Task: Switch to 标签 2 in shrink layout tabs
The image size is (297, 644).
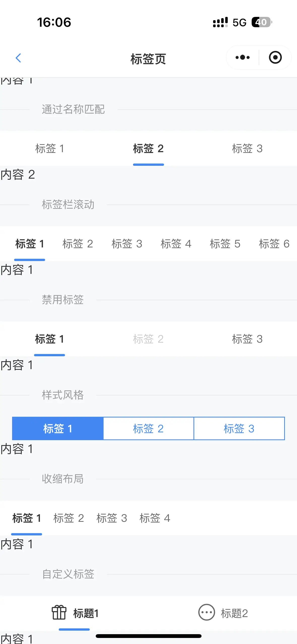Action: pyautogui.click(x=69, y=518)
